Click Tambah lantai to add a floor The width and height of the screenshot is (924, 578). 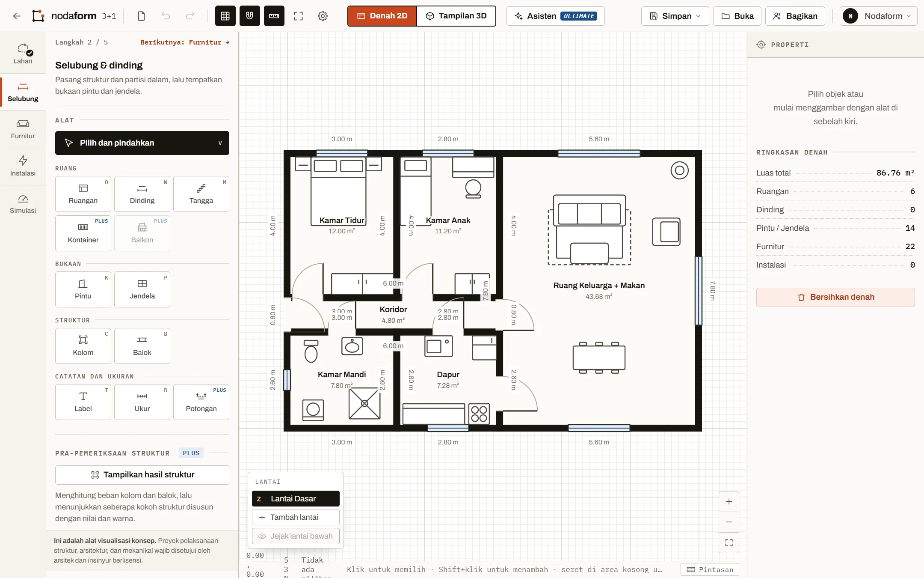(296, 517)
